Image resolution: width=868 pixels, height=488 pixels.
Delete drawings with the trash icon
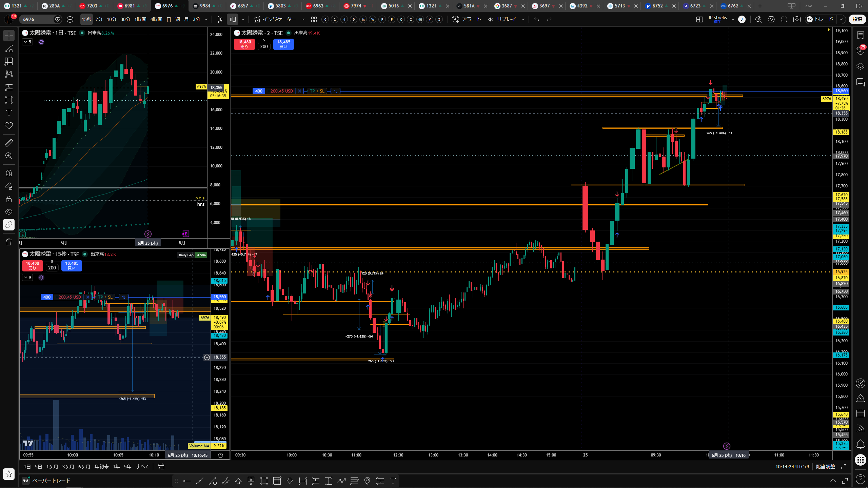(x=9, y=242)
